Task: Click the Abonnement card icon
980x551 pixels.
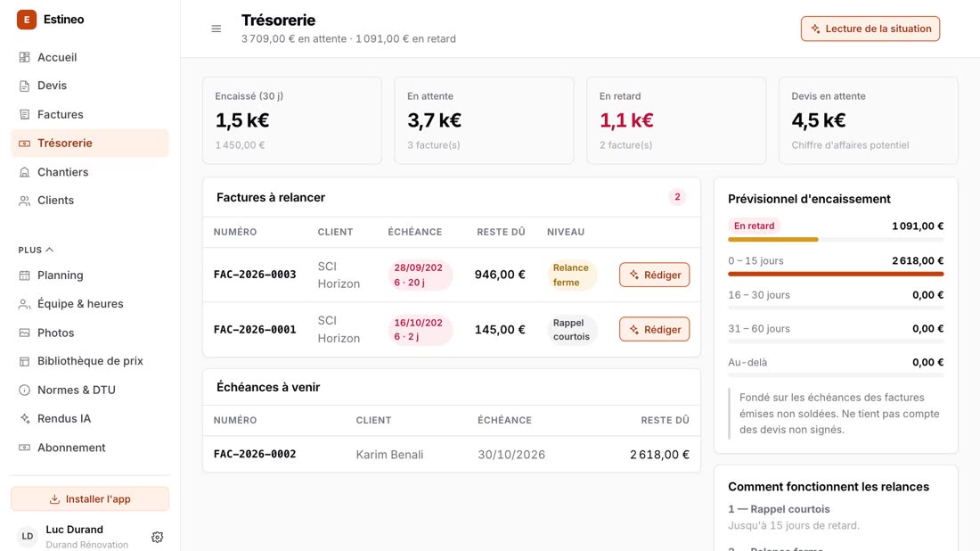Action: pyautogui.click(x=24, y=448)
